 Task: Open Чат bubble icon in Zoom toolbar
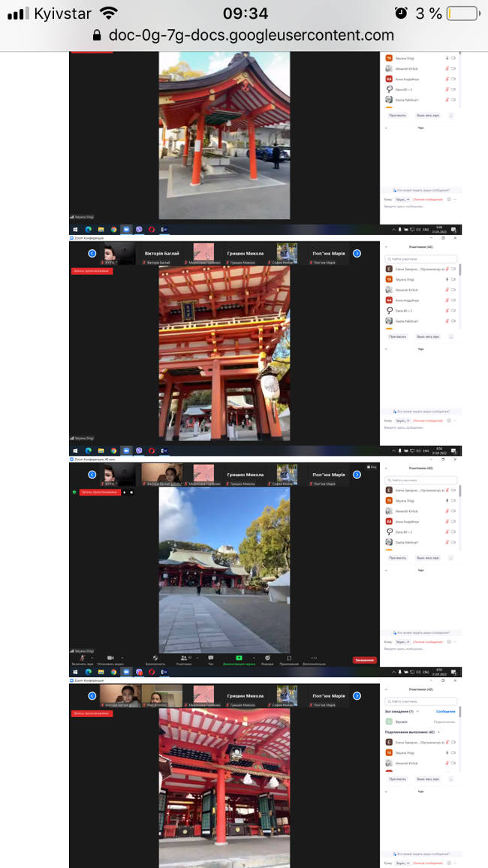[211, 657]
